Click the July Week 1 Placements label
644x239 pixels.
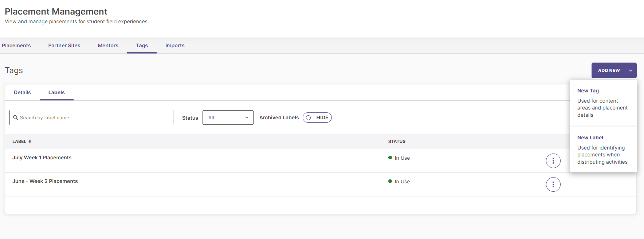tap(42, 158)
